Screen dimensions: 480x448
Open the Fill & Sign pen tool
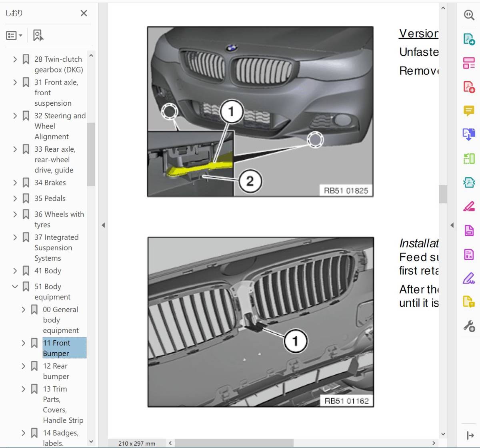(469, 278)
